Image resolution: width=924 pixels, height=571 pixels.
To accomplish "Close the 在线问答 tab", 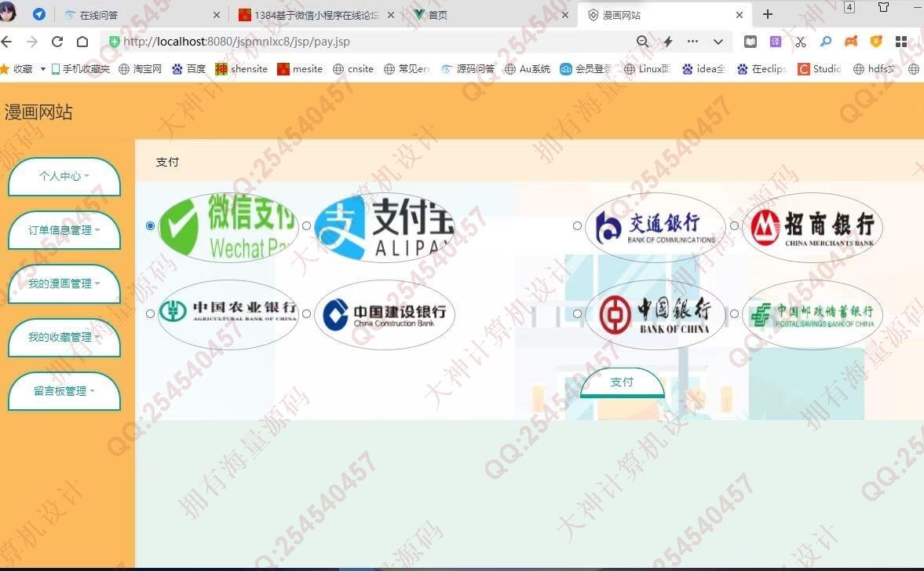I will click(x=216, y=15).
